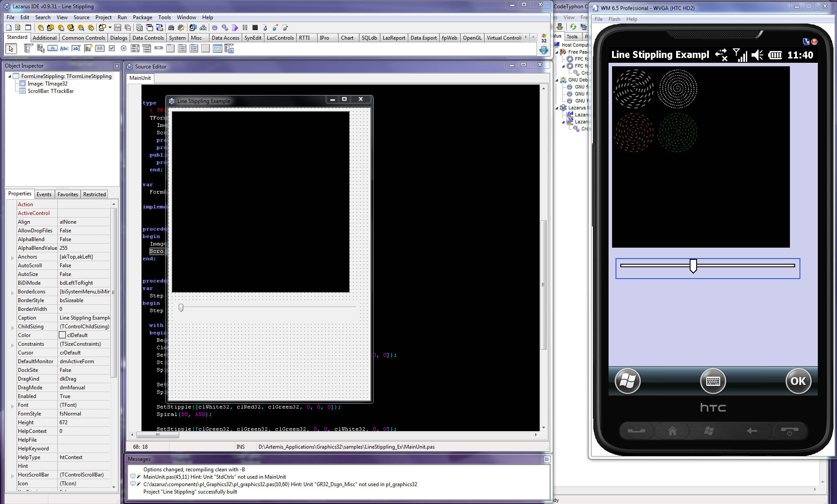Pick the TRadioButton component icon
Viewport: 837px width, 504px height.
tap(123, 48)
